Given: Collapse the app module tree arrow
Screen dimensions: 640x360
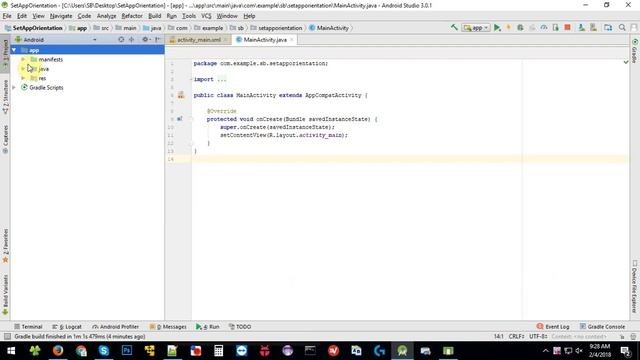Looking at the screenshot, I should pos(14,50).
